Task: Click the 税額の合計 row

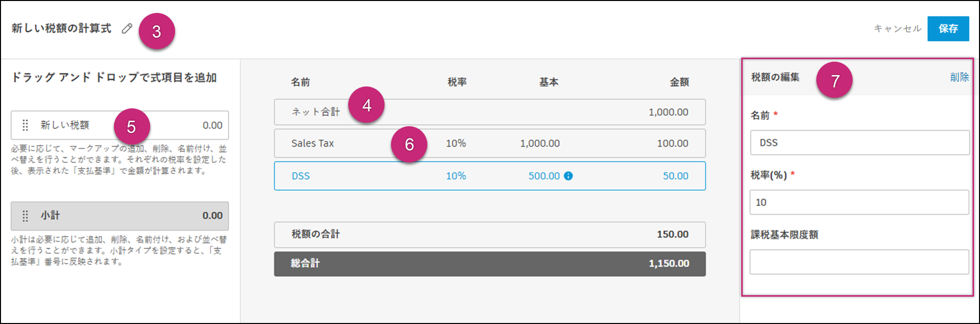Action: click(490, 235)
